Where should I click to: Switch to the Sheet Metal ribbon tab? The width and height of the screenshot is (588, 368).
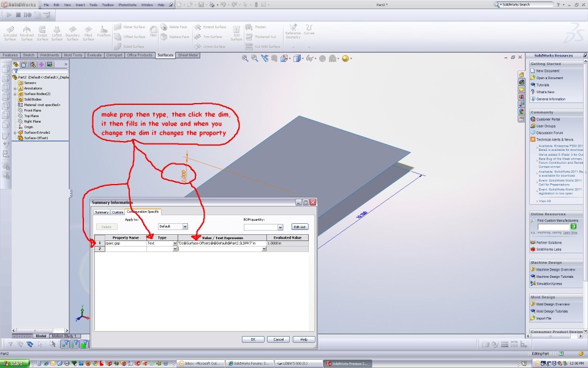(188, 55)
